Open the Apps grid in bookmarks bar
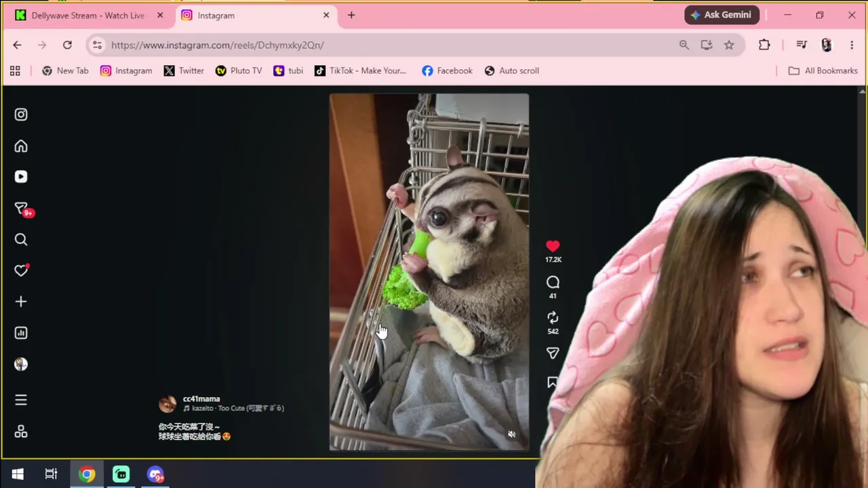This screenshot has width=868, height=488. [x=15, y=70]
